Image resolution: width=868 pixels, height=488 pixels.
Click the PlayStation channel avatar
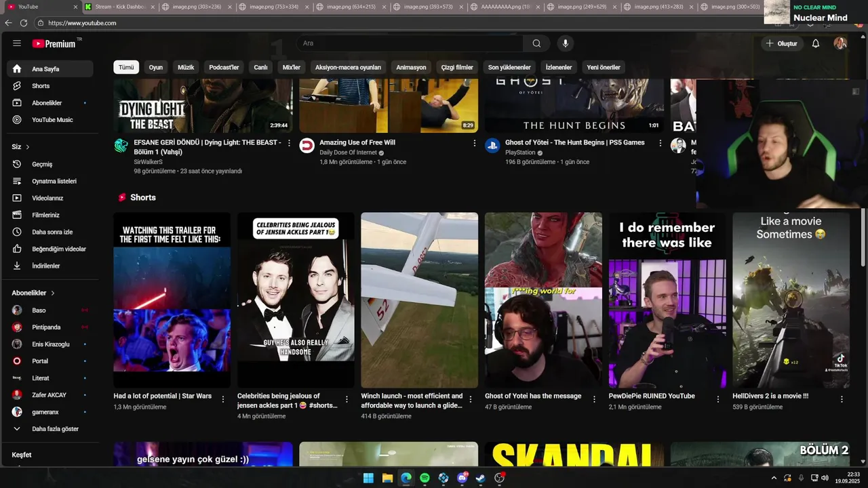click(x=492, y=145)
